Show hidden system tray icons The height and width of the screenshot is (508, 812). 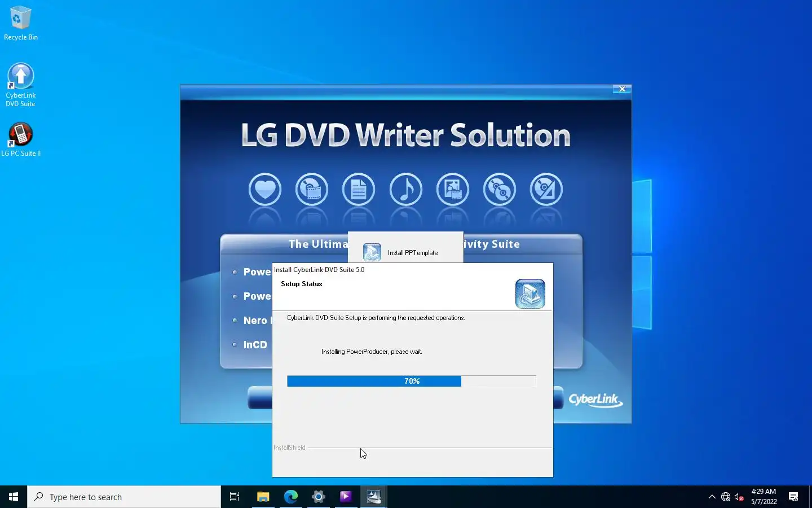(712, 497)
